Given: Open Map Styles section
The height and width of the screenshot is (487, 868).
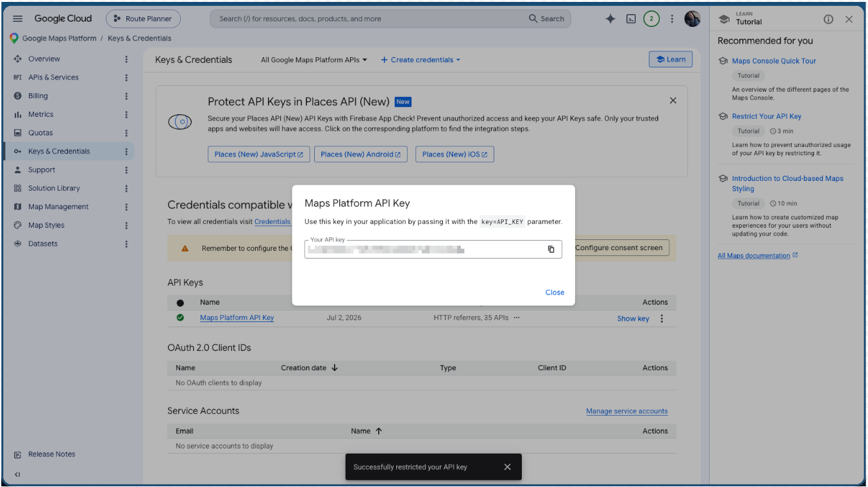Looking at the screenshot, I should [x=46, y=225].
